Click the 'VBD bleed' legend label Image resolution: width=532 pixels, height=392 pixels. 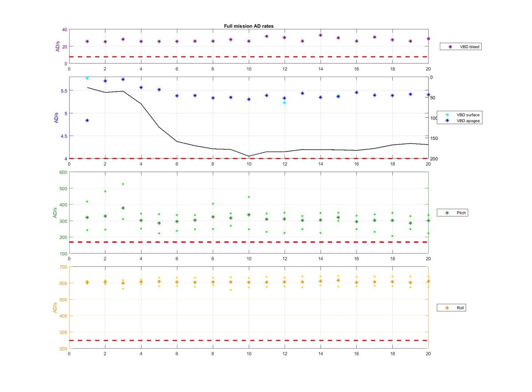[470, 47]
